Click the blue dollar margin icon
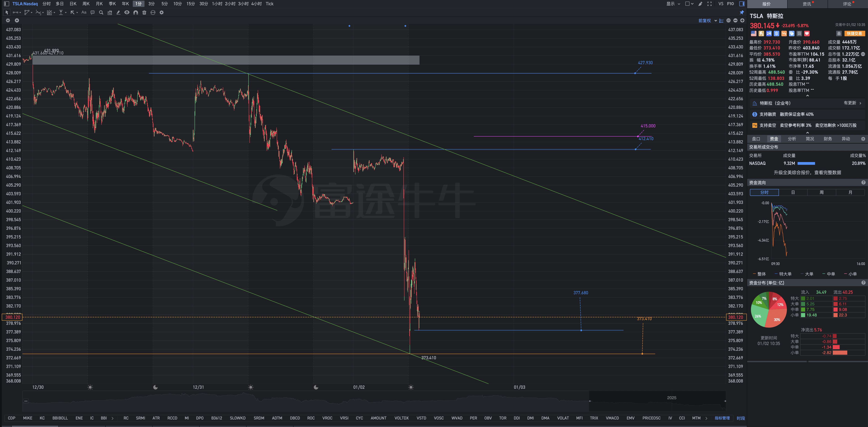 click(x=776, y=34)
